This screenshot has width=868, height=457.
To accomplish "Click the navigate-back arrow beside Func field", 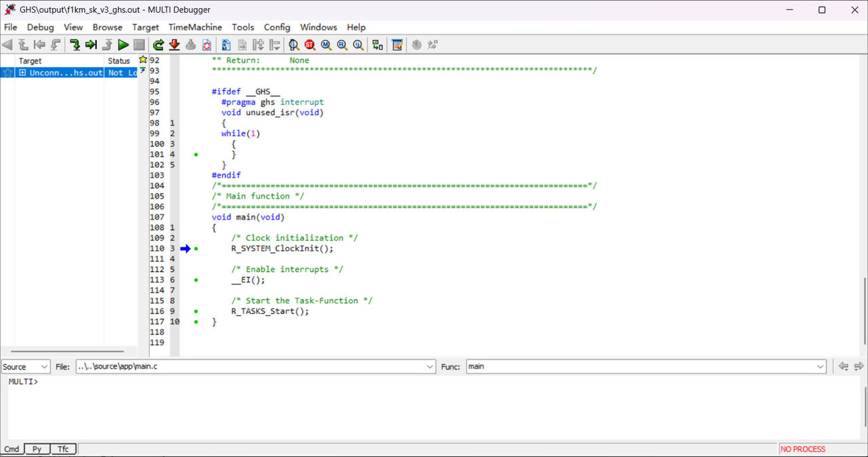I will coord(844,366).
